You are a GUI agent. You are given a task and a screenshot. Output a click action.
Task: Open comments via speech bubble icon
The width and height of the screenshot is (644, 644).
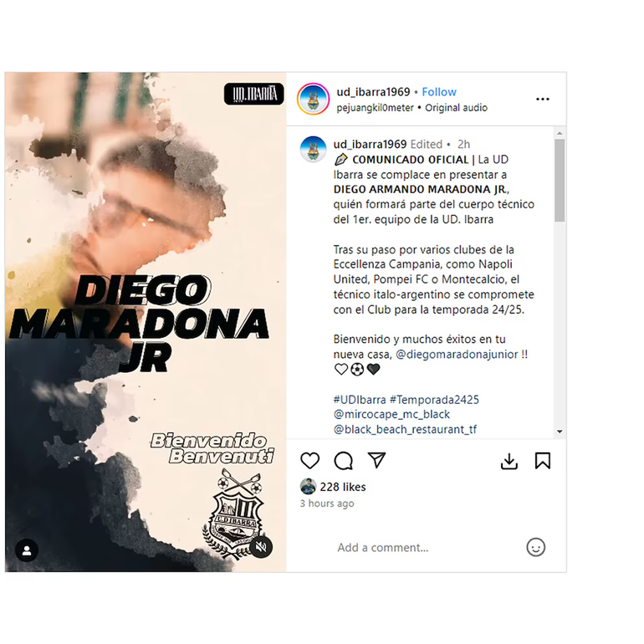[x=344, y=460]
